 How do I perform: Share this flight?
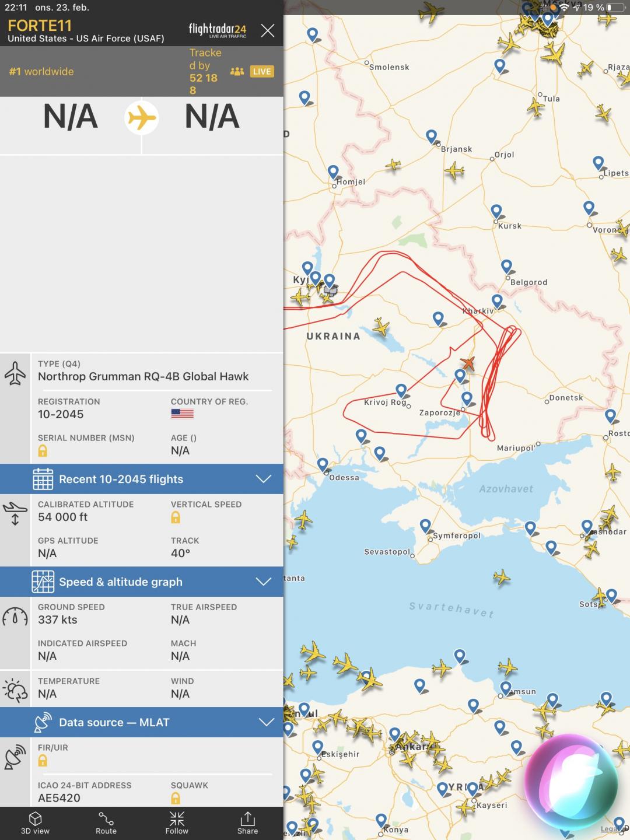click(247, 823)
